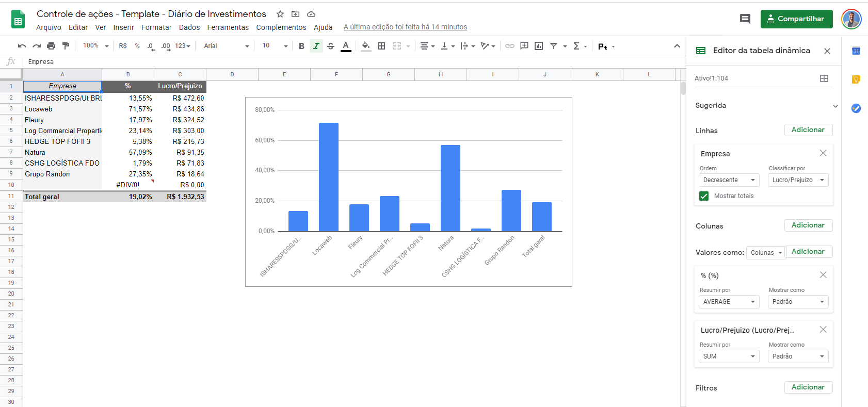Viewport: 868px width, 407px height.
Task: Open vertical align options
Action: coord(447,46)
